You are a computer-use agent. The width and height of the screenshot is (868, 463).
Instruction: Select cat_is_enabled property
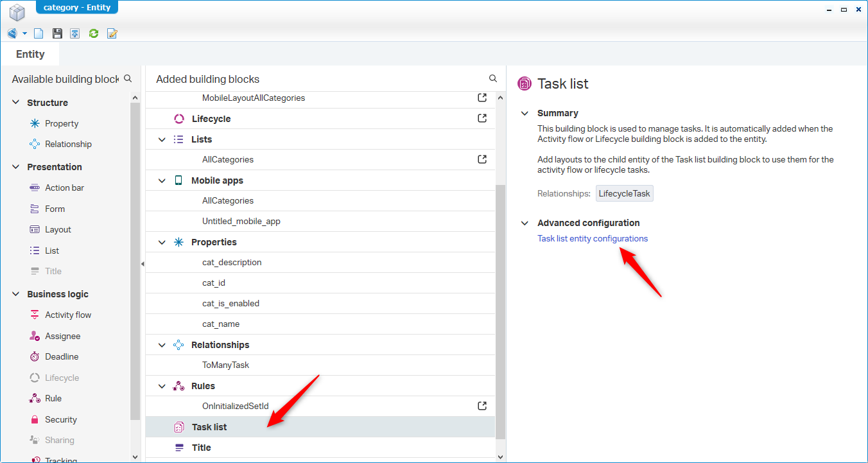320,304
